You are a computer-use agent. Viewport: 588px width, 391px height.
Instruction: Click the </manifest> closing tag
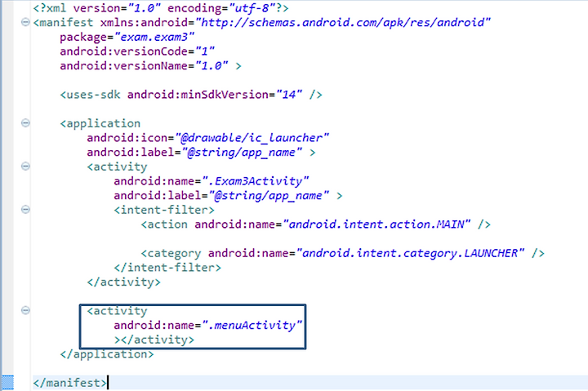[69, 383]
